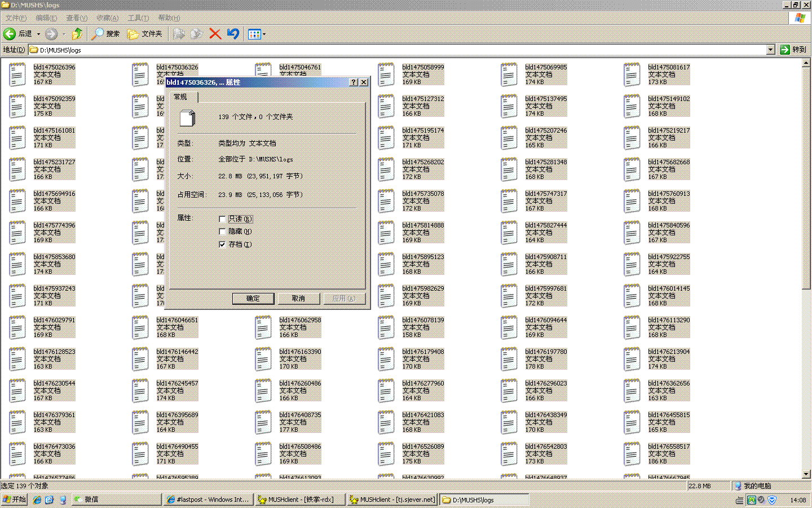Viewport: 812px width, 508px height.
Task: Open the 收藏(A) menu
Action: tap(107, 18)
